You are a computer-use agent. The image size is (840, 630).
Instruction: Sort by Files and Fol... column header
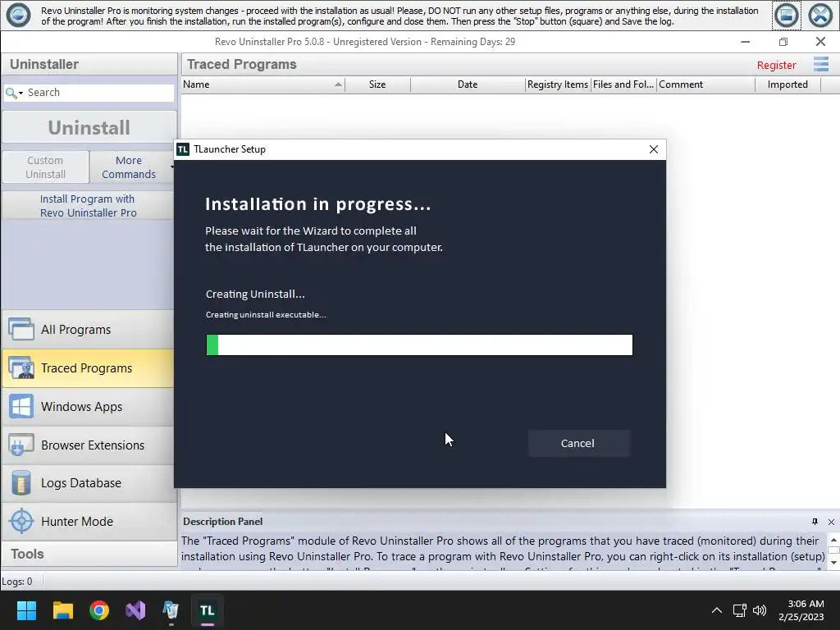[x=623, y=84]
